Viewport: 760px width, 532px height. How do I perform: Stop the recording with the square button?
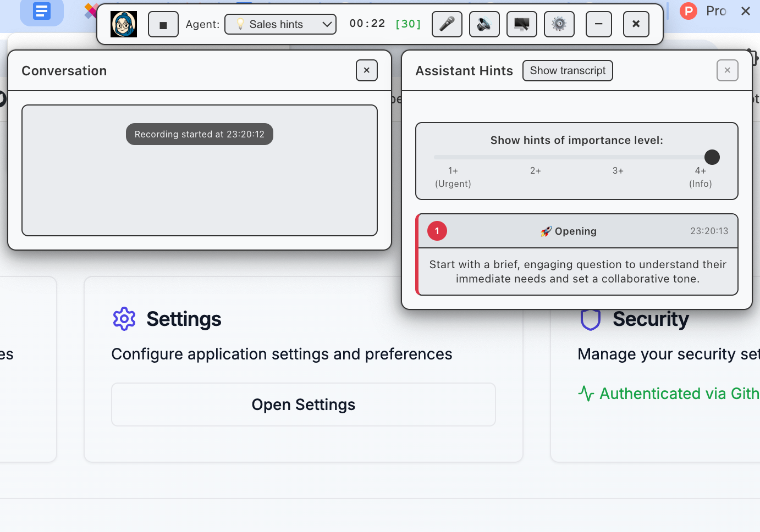[x=163, y=25]
